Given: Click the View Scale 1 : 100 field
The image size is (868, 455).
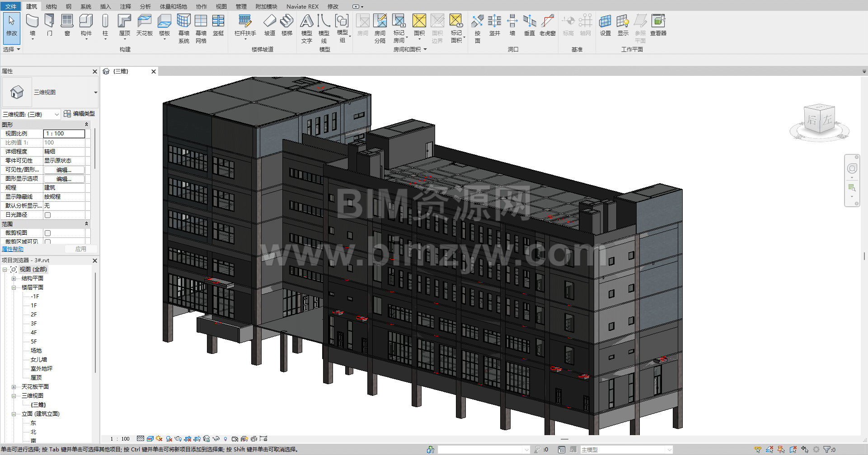Looking at the screenshot, I should 64,134.
